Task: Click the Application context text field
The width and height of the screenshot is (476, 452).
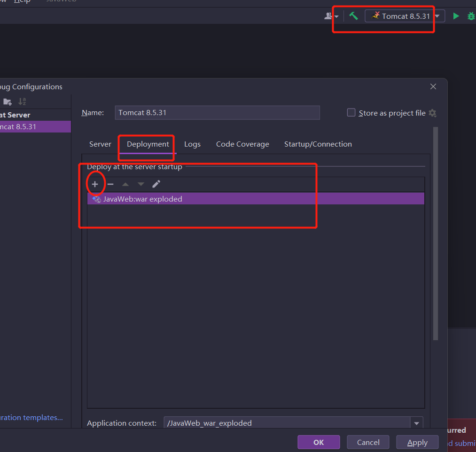Action: click(x=287, y=423)
